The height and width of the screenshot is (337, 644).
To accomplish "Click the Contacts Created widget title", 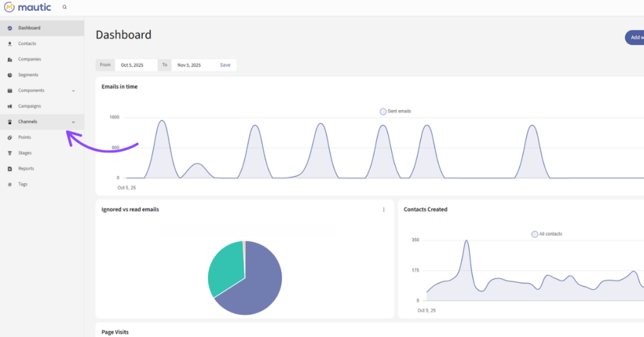I will (x=426, y=209).
